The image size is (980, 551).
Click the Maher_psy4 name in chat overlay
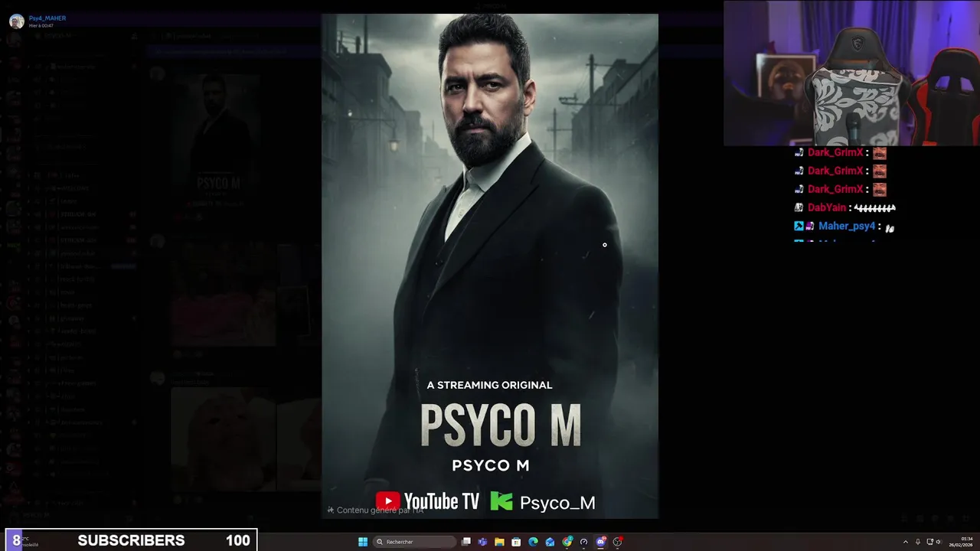[x=847, y=226]
